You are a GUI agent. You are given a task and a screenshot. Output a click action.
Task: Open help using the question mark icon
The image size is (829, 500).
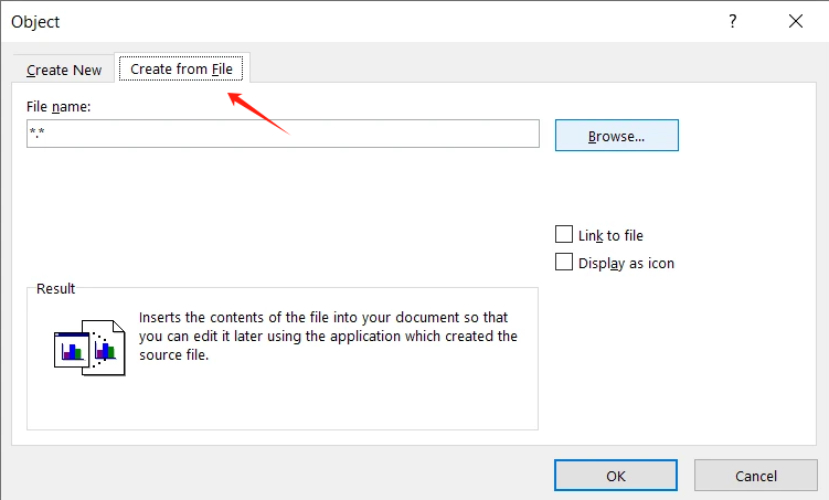[x=733, y=21]
